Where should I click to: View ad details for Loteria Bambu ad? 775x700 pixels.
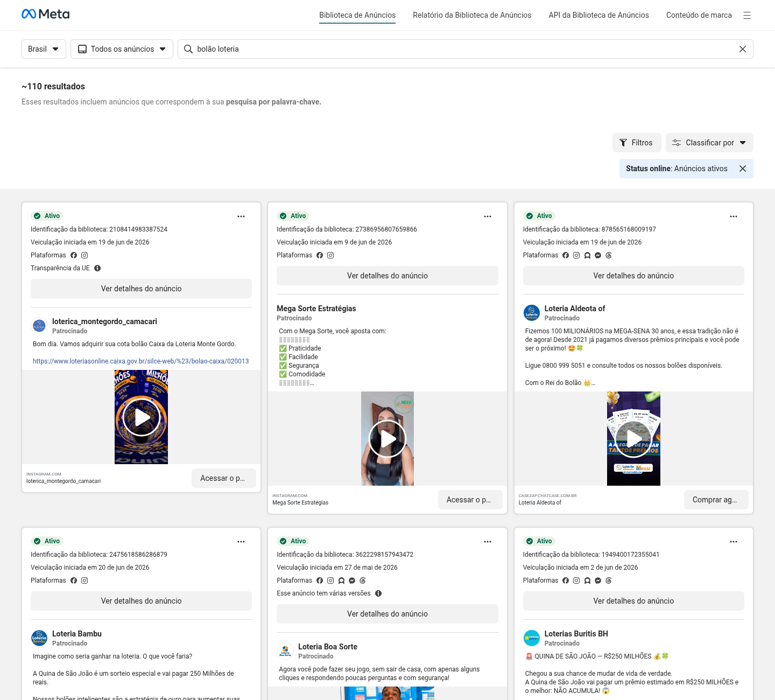point(141,601)
